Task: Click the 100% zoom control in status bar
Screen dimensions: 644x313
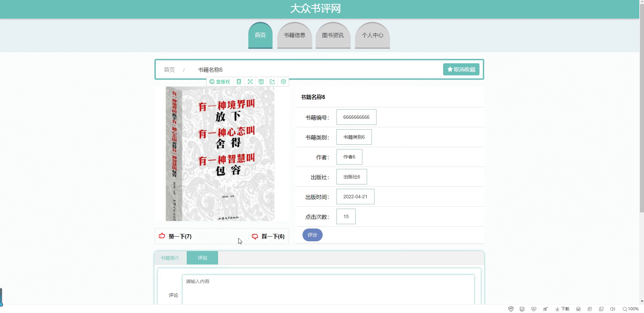Action: click(631, 309)
